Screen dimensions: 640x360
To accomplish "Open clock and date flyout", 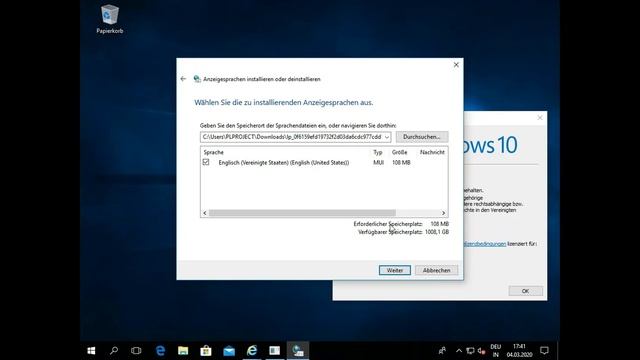I will [x=519, y=351].
